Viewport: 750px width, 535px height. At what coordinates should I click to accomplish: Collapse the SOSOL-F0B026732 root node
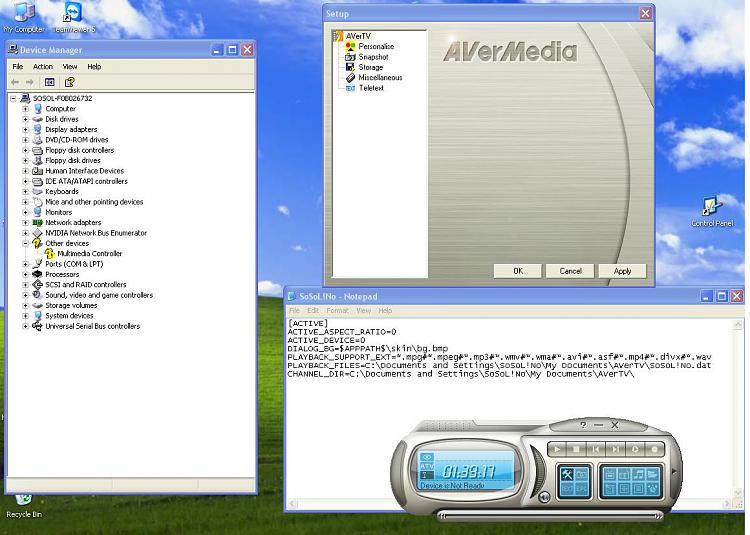click(13, 98)
